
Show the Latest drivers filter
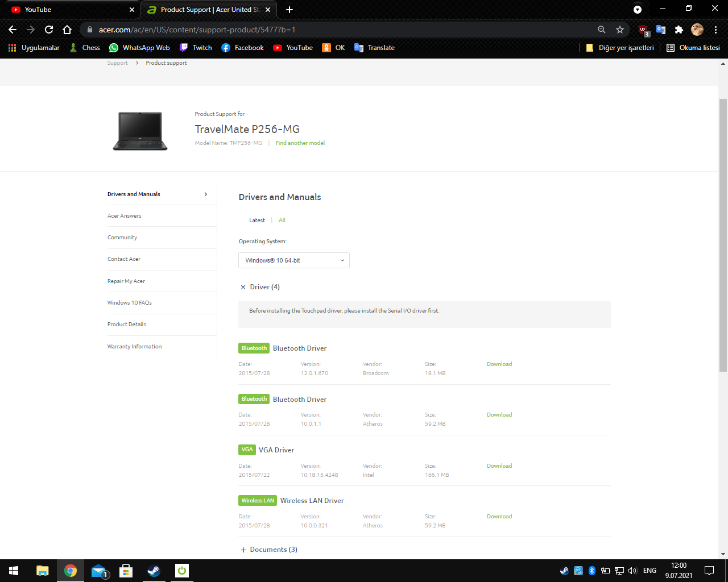257,221
